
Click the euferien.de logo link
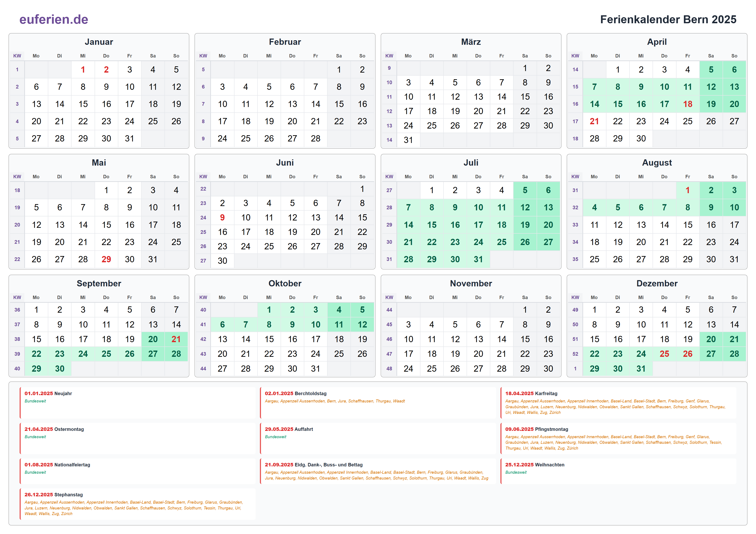[54, 19]
